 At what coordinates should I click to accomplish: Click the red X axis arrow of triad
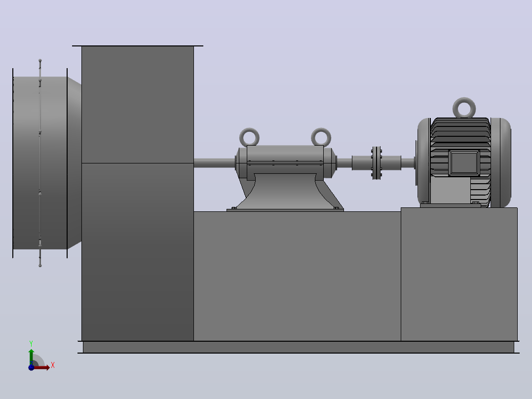(x=42, y=367)
